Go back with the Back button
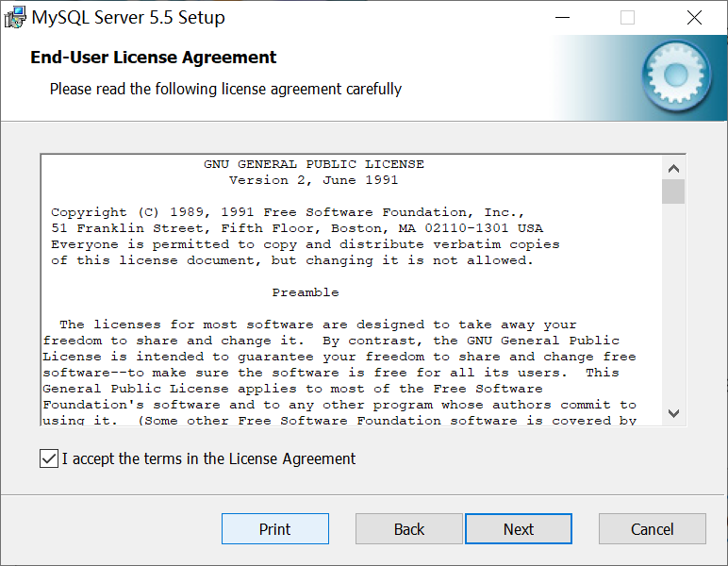 pos(409,529)
